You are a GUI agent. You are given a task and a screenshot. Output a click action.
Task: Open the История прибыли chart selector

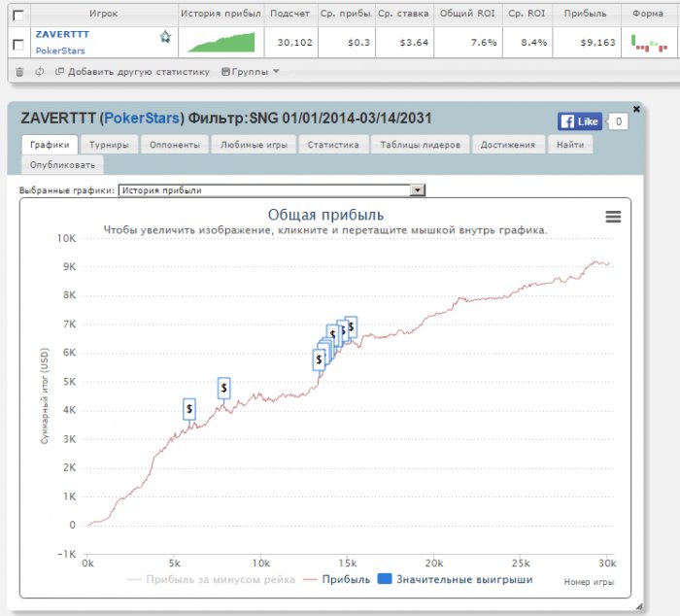pos(271,190)
